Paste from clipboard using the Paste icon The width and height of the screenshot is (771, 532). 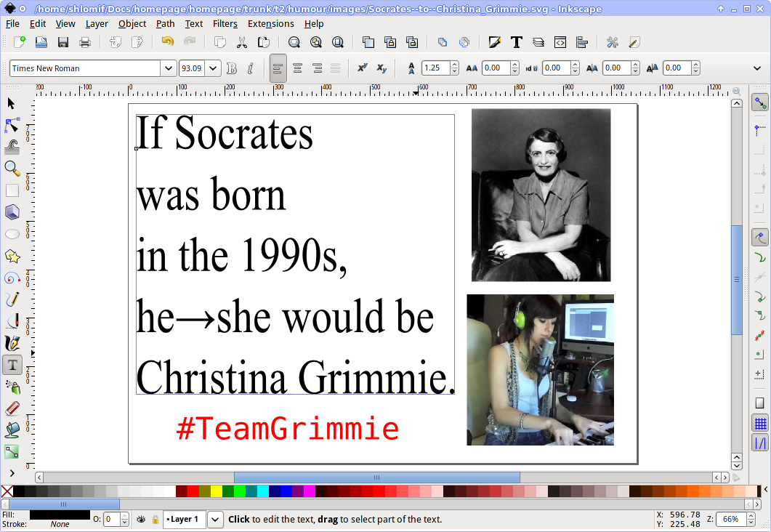point(264,42)
